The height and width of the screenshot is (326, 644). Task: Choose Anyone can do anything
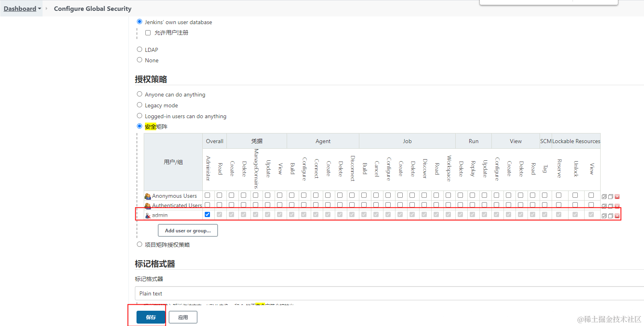[140, 94]
